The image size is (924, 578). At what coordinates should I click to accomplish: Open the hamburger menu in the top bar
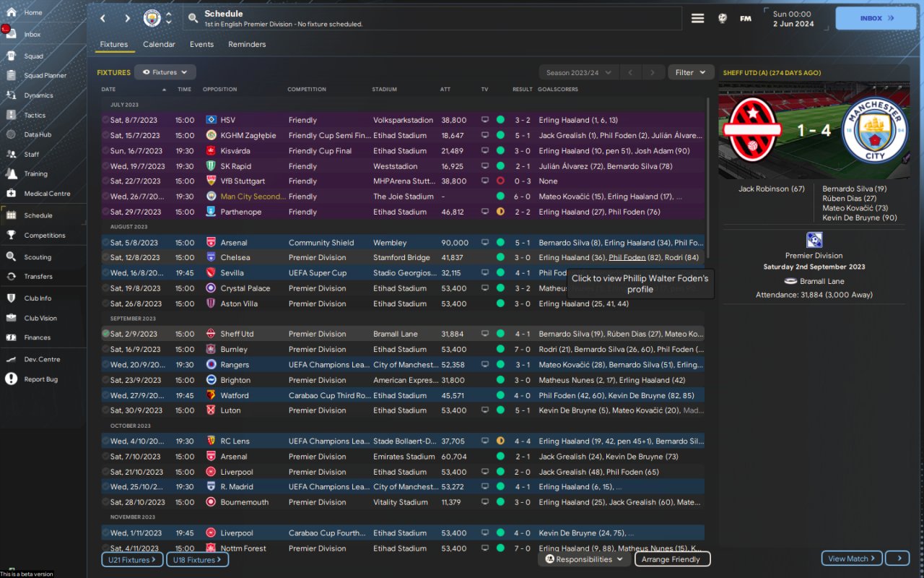click(x=697, y=18)
